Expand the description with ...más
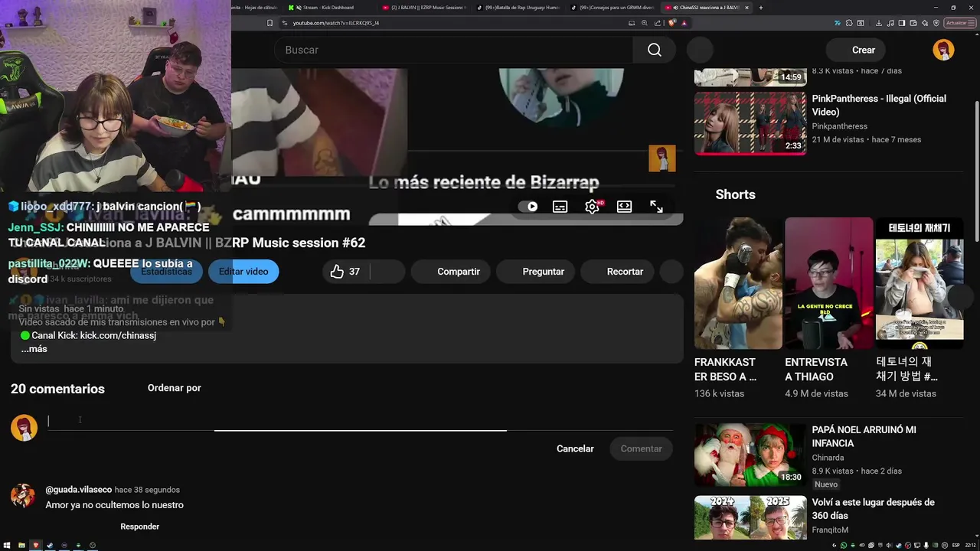 click(x=34, y=349)
